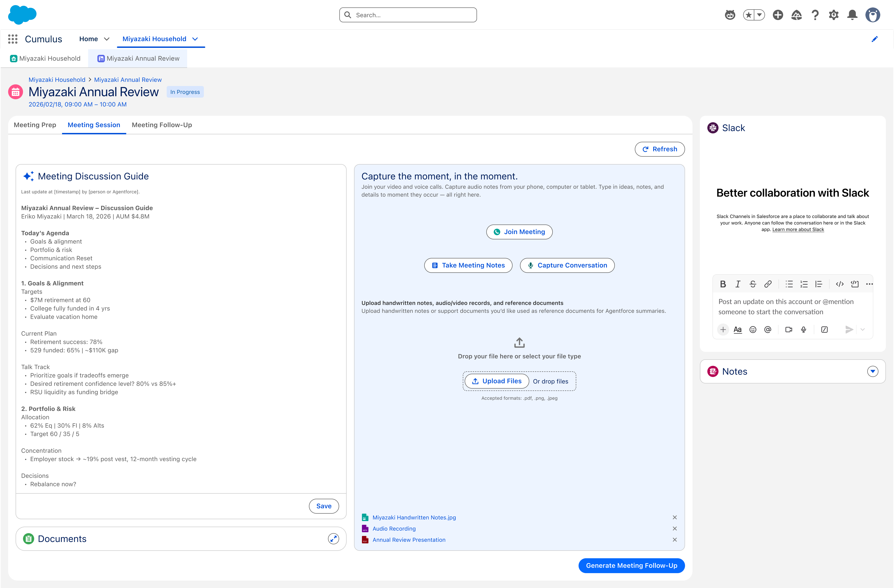This screenshot has width=894, height=588.
Task: Open the Slack send options chevron
Action: coord(862,330)
